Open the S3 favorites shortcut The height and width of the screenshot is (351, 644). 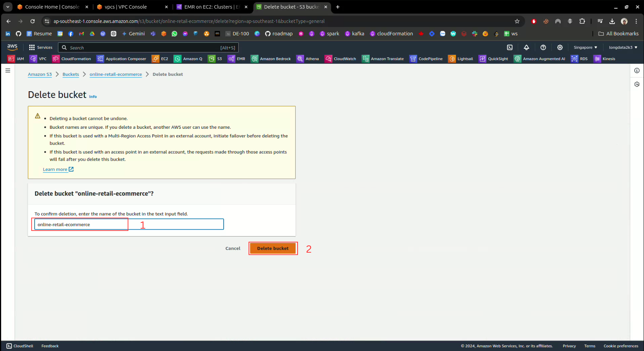(x=215, y=59)
